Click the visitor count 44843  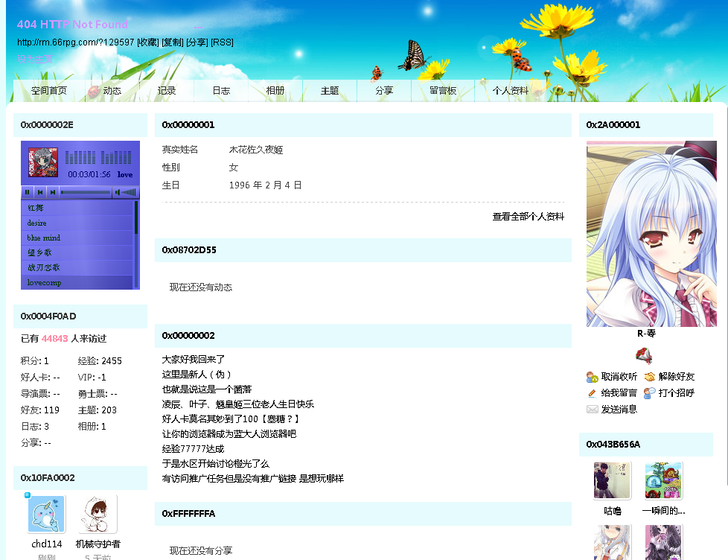click(55, 339)
